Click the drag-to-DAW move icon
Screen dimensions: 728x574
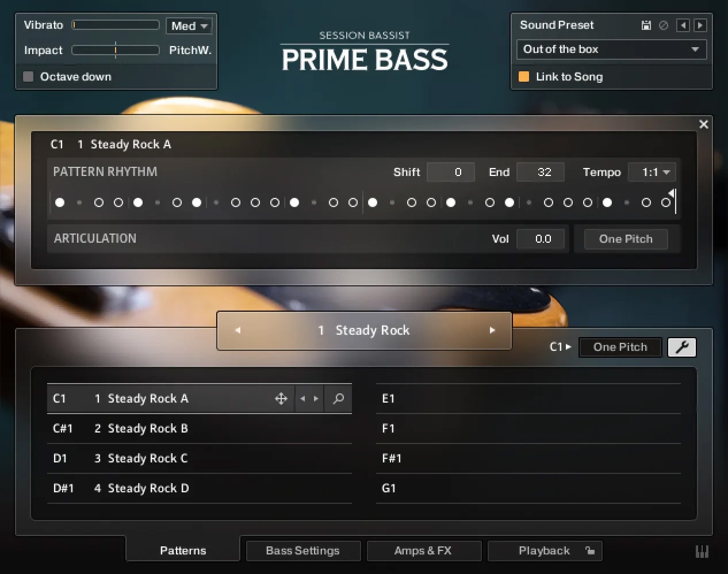281,399
